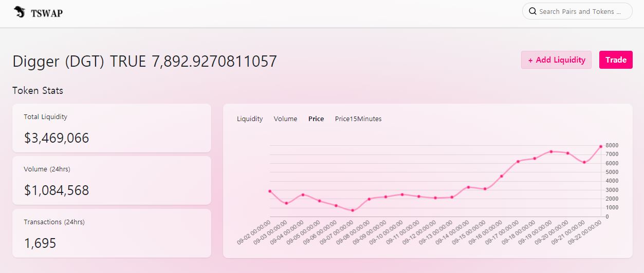Viewport: 644px width, 273px height.
Task: Select the Price15Minutes chart tab
Action: [358, 119]
